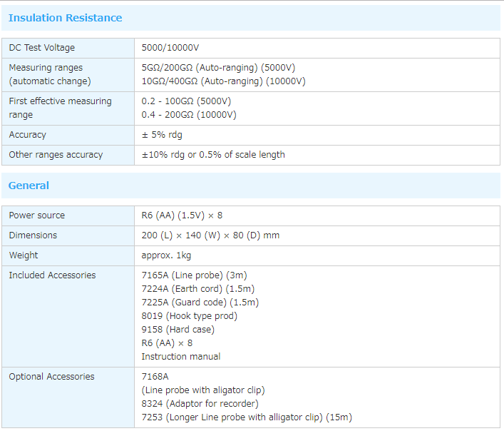Select the Other ranges accuracy label
The image size is (504, 431).
pos(56,155)
